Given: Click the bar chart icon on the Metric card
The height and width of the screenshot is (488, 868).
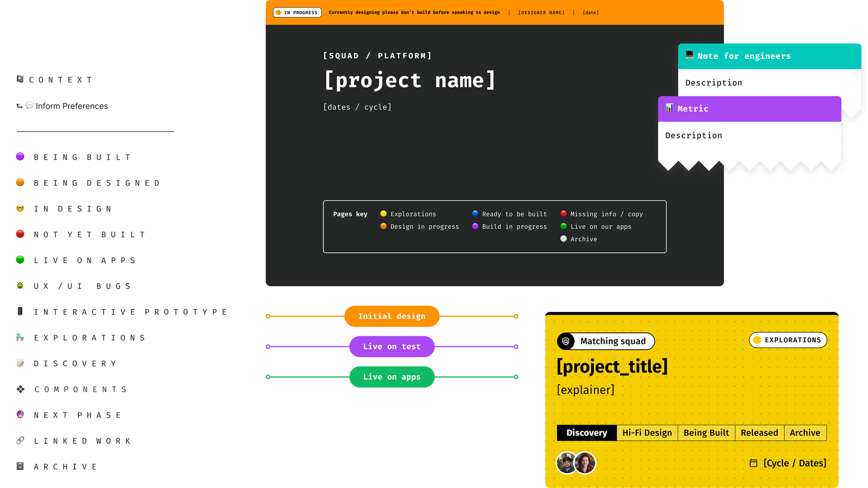Looking at the screenshot, I should point(669,108).
